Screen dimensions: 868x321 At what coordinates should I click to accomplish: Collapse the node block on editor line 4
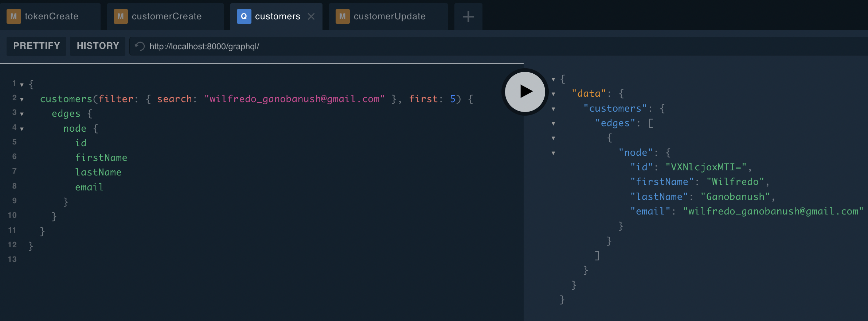click(22, 129)
